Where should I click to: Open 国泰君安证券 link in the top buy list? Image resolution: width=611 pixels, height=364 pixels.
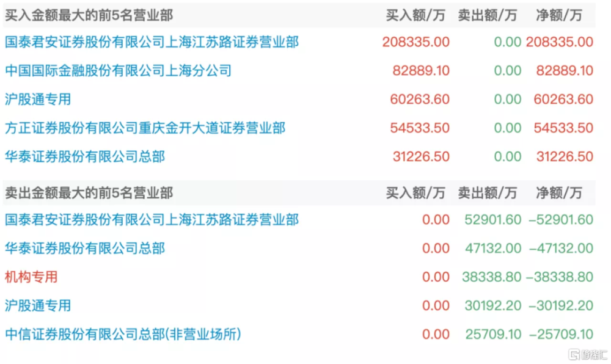click(152, 42)
